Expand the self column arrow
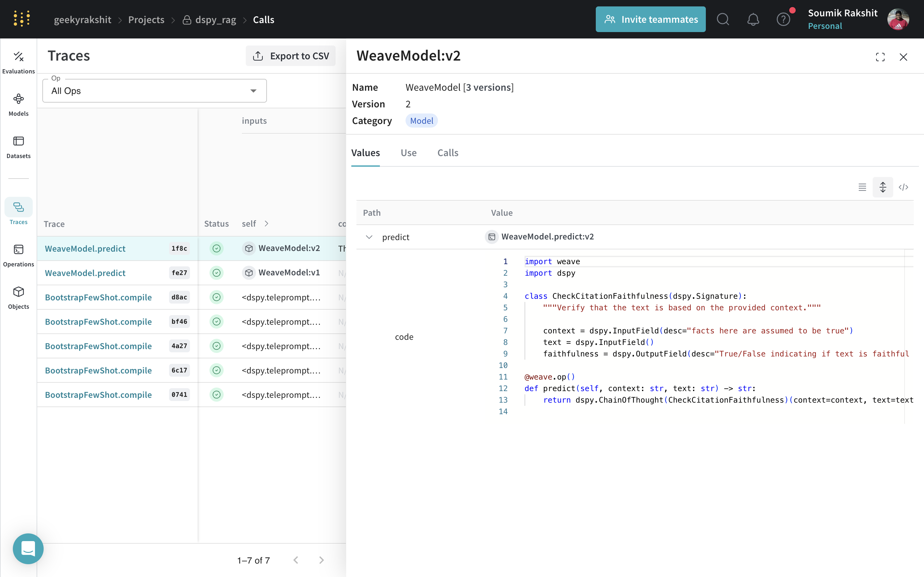Viewport: 924px width, 577px height. [266, 223]
